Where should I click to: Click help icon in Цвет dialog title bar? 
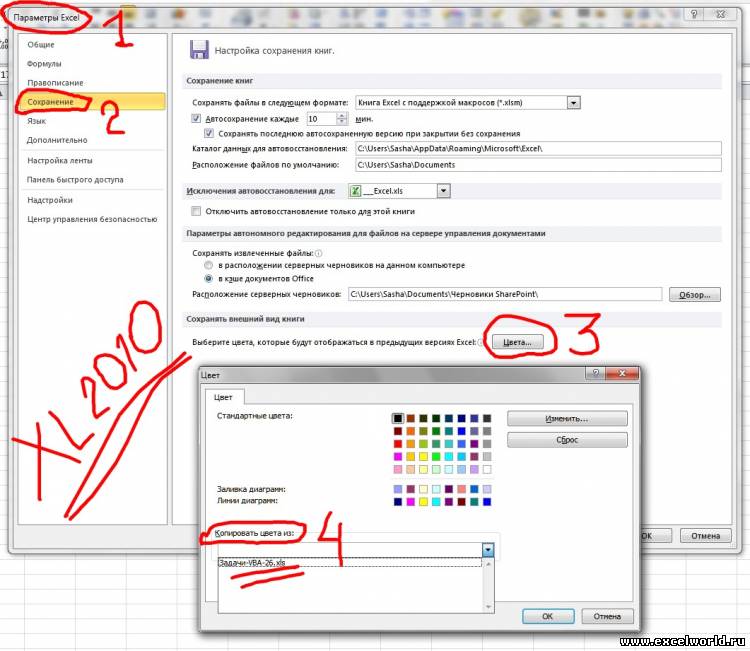pyautogui.click(x=596, y=373)
